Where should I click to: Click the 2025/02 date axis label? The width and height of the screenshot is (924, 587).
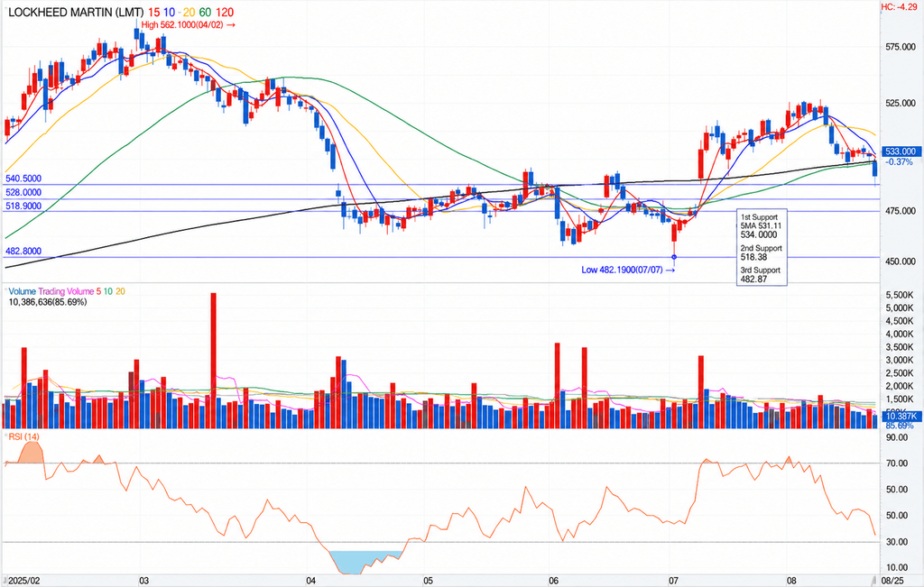(24, 581)
